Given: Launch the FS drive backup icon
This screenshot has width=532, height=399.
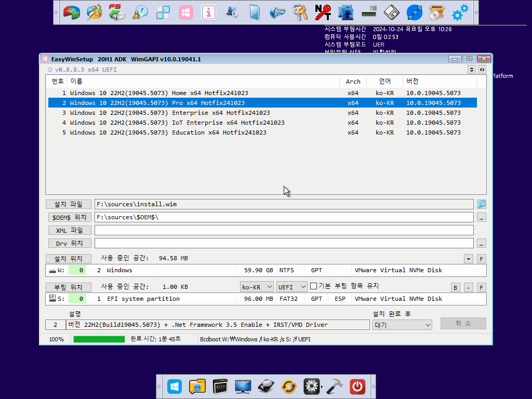Looking at the screenshot, I should coord(117,12).
